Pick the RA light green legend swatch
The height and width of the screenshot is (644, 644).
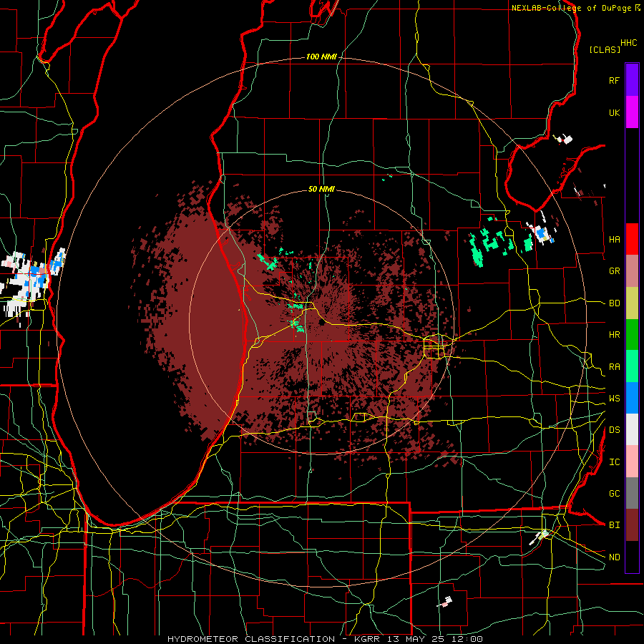[x=632, y=366]
